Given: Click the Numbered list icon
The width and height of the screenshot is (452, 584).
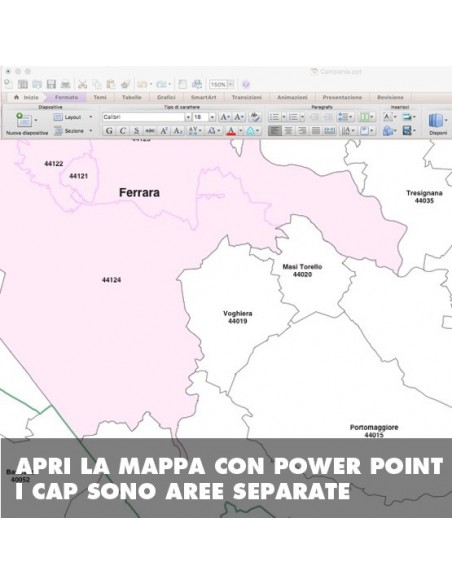Looking at the screenshot, I should point(293,117).
